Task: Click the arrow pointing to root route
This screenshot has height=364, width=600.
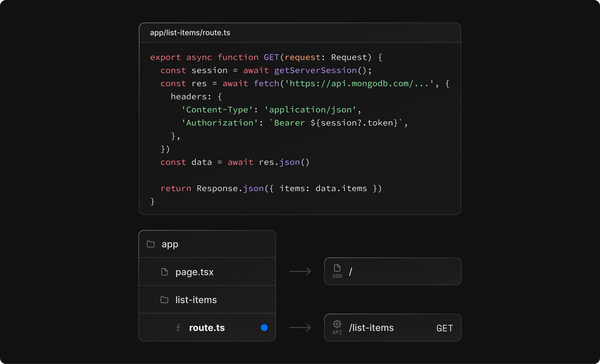Action: coord(300,272)
